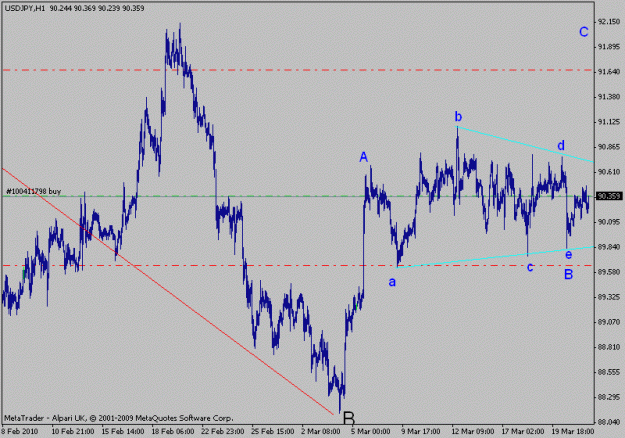Click the 90.610 price axis label
625x438 pixels.
click(x=609, y=172)
